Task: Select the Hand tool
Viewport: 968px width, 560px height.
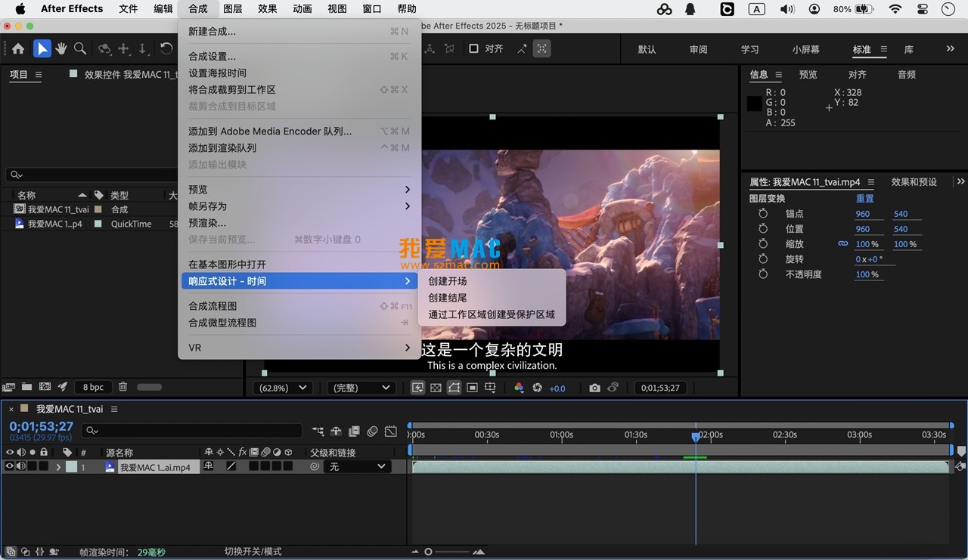Action: [60, 48]
